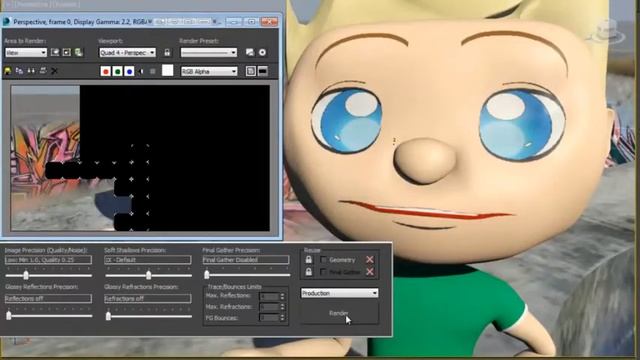640x360 pixels.
Task: Maximize the Rendered Frame Window
Action: [251, 22]
